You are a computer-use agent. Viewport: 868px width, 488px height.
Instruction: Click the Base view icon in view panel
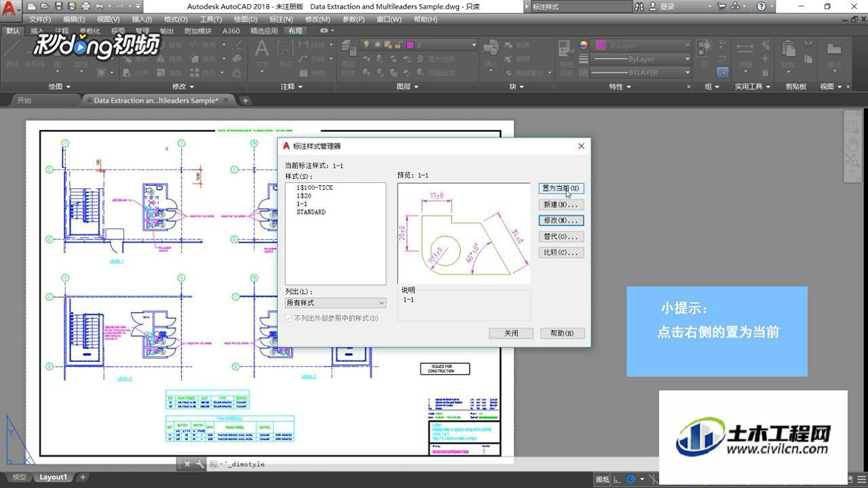coord(833,49)
